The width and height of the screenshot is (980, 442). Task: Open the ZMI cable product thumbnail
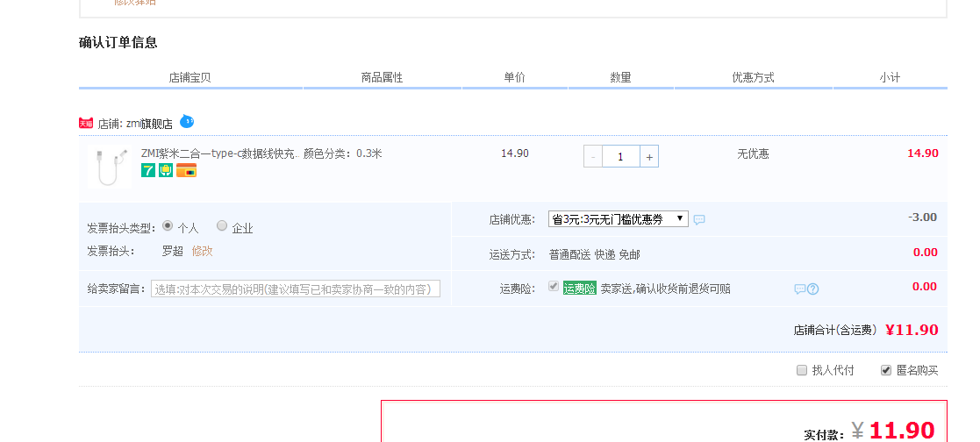[110, 167]
